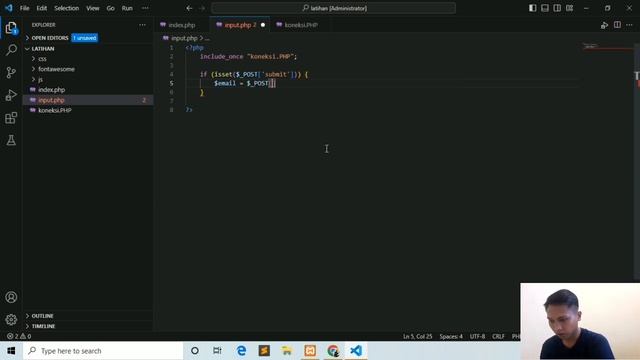Open File Explorer from the taskbar
The width and height of the screenshot is (640, 360).
click(287, 351)
